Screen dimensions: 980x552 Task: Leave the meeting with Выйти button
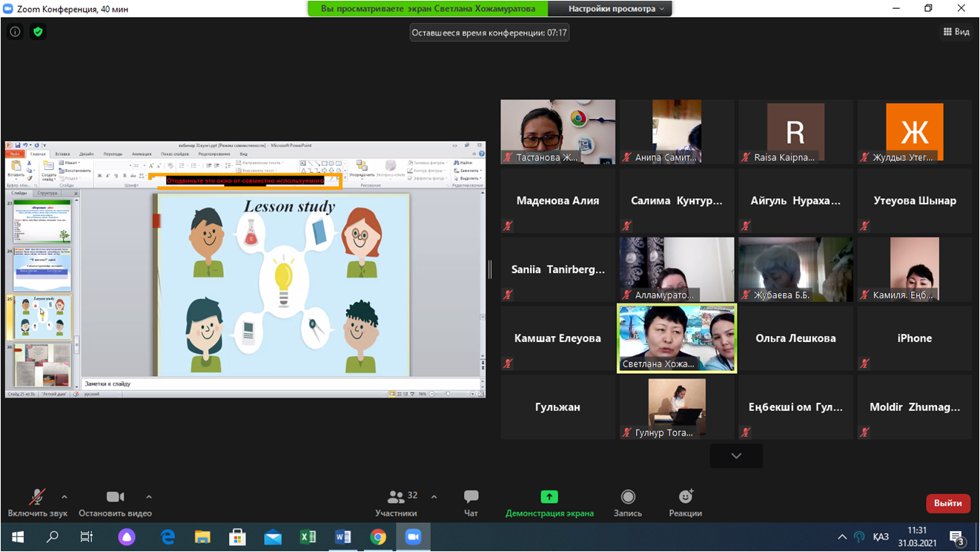pos(947,503)
